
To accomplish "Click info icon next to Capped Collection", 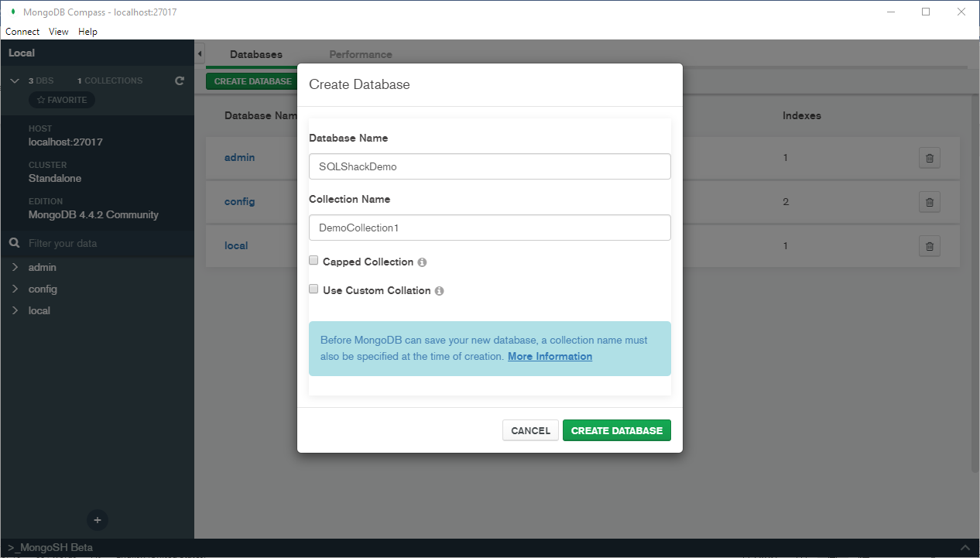I will (x=422, y=262).
